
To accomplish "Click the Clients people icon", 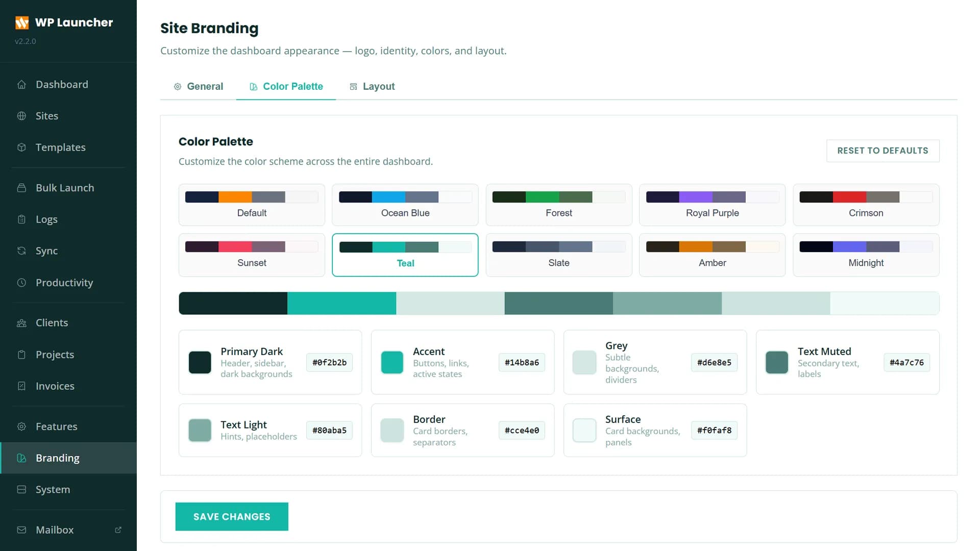I will pos(21,323).
